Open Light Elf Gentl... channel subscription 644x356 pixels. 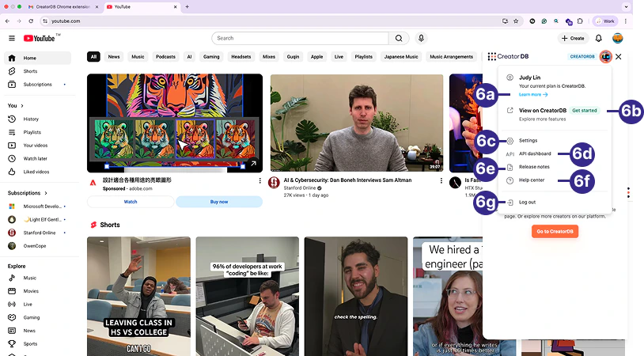37,219
